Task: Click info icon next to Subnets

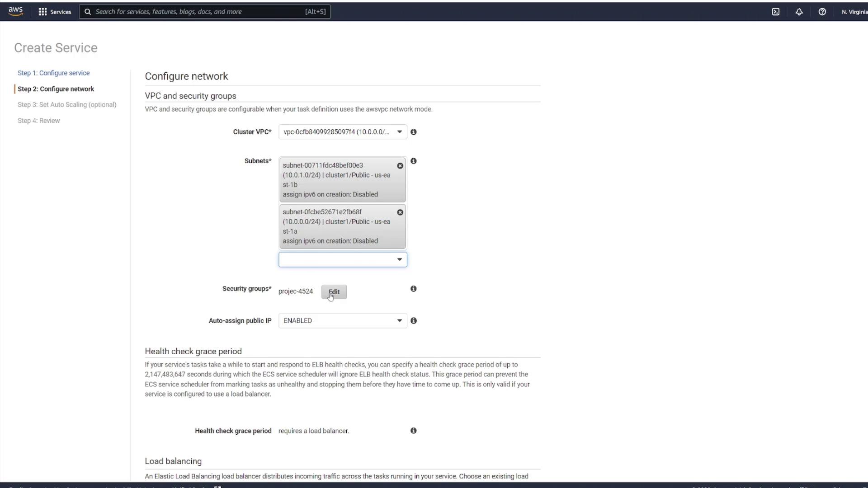Action: pyautogui.click(x=413, y=161)
